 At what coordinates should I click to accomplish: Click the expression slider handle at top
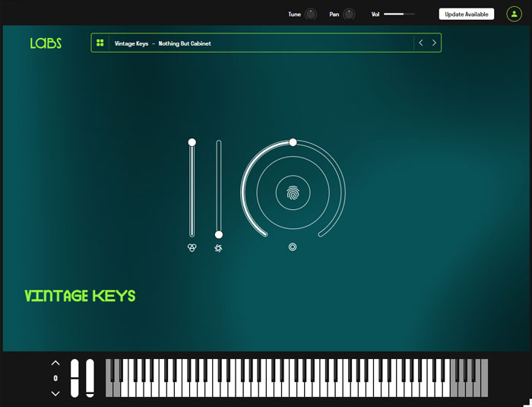(192, 142)
